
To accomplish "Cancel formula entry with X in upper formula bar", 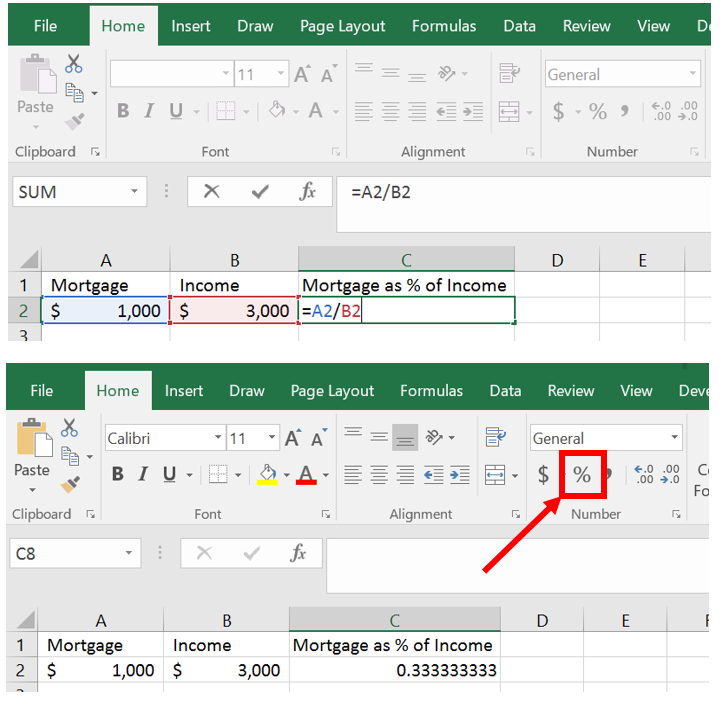I will 211,191.
